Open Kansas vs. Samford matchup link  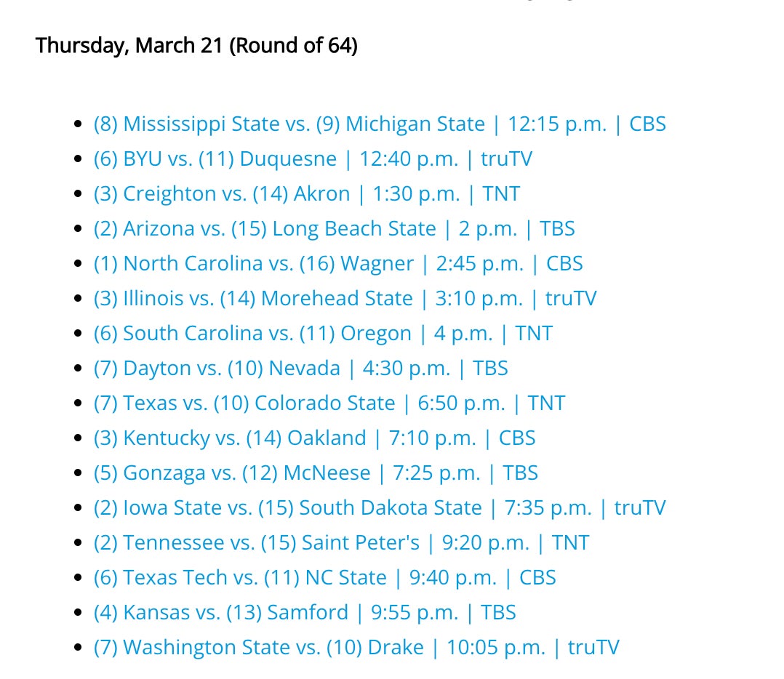305,613
